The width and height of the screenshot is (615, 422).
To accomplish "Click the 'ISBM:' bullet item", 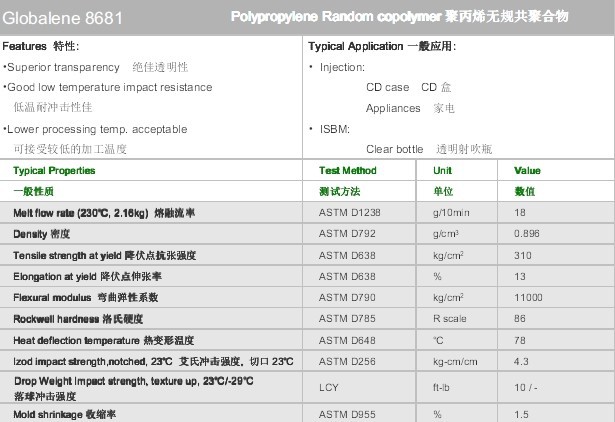I will pos(335,129).
